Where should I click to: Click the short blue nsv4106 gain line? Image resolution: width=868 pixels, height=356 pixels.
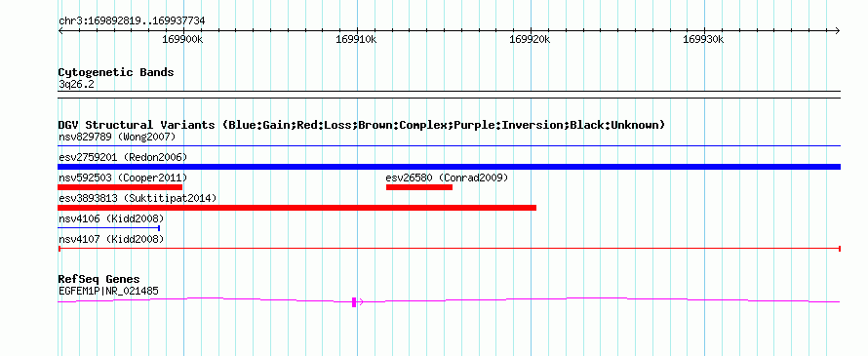tap(108, 228)
